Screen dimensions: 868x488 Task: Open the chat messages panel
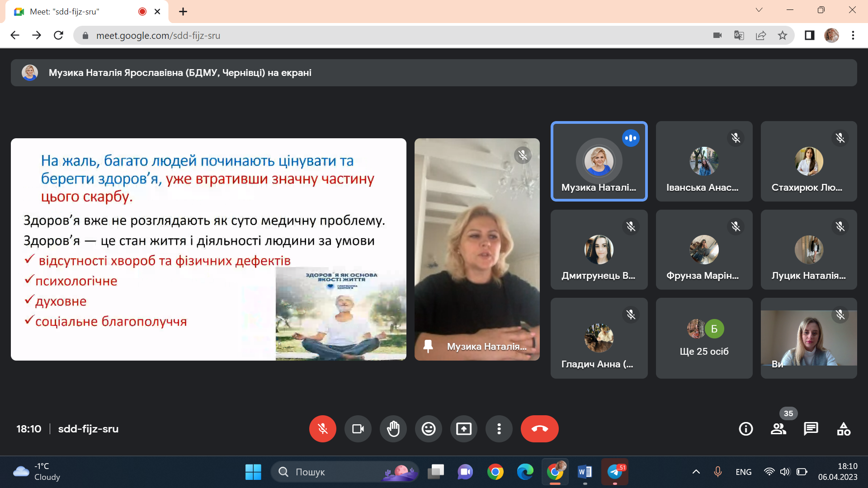[811, 428]
